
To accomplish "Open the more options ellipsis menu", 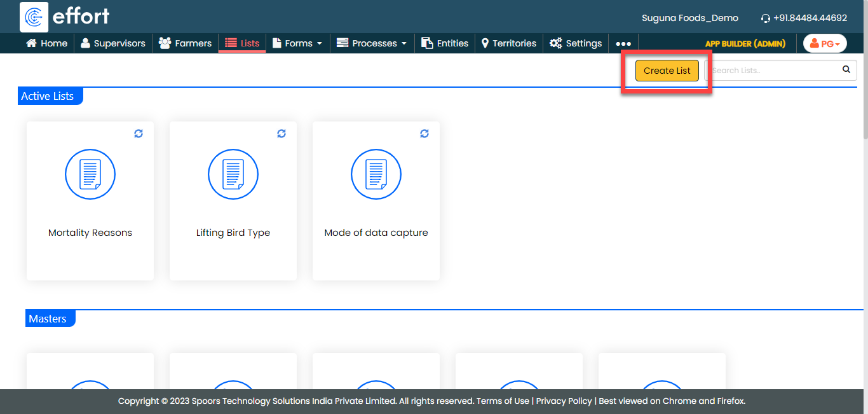I will coord(623,44).
